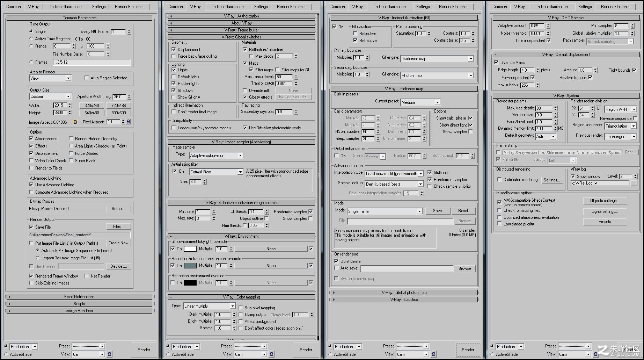
Task: Click the Refraction environment black color swatch
Action: (x=190, y=283)
